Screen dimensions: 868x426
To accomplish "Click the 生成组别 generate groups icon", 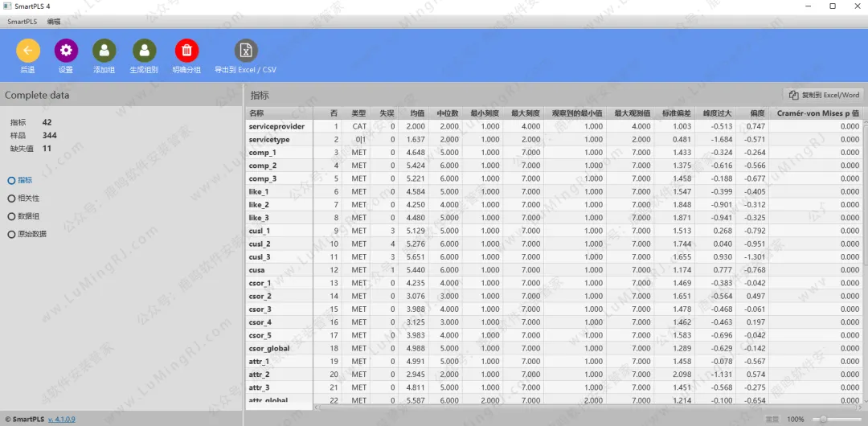I will (145, 51).
